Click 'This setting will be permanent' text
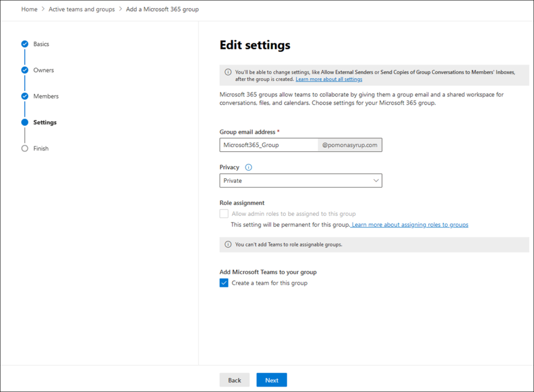This screenshot has height=392, width=534. click(290, 225)
